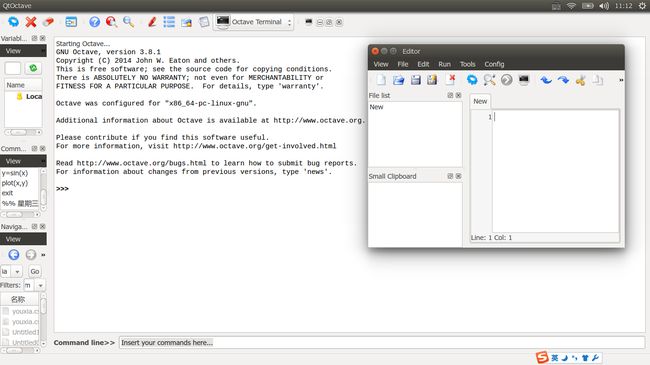This screenshot has height=365, width=650.
Task: Open the Editor Config menu
Action: point(494,64)
